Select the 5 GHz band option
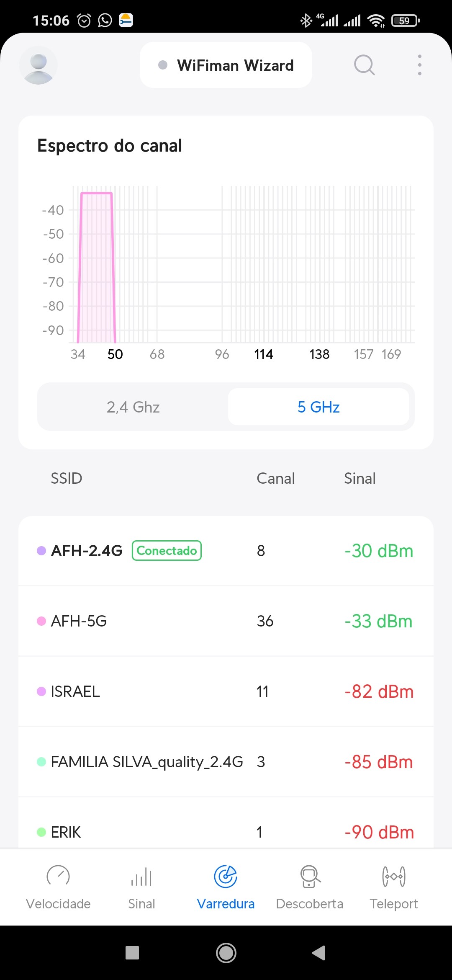The width and height of the screenshot is (452, 980). 318,407
